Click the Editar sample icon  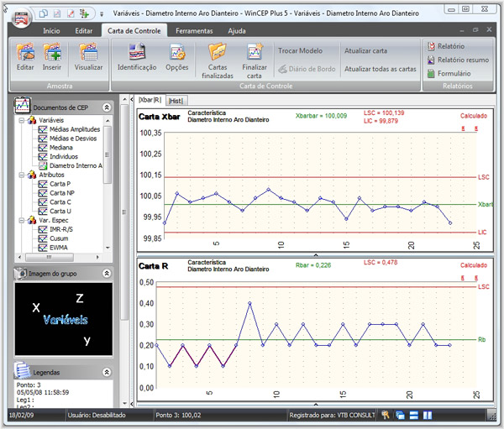click(25, 52)
